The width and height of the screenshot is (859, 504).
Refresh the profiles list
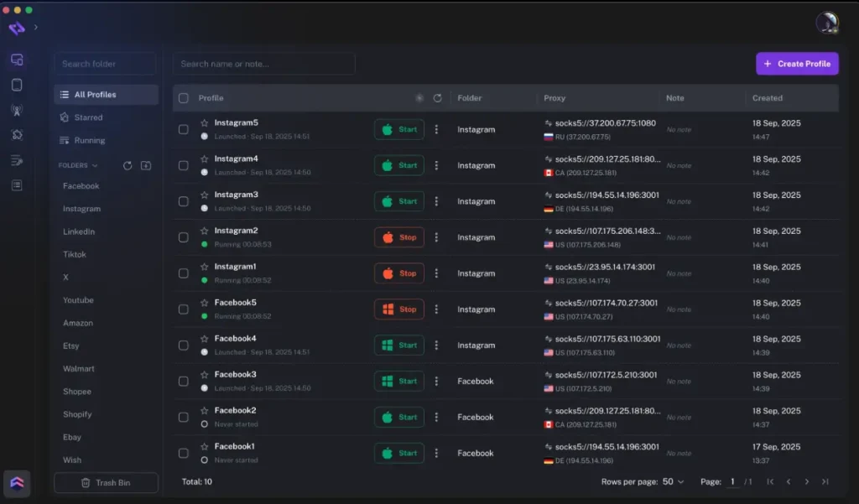coord(437,98)
